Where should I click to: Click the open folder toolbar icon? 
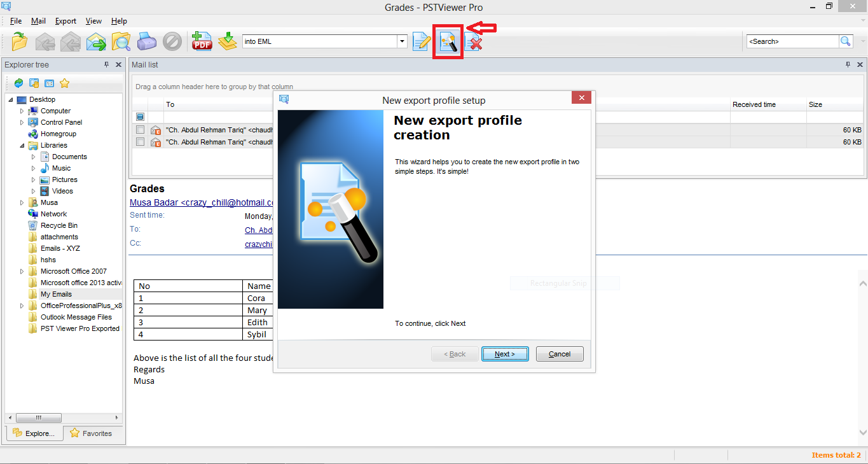[x=20, y=42]
